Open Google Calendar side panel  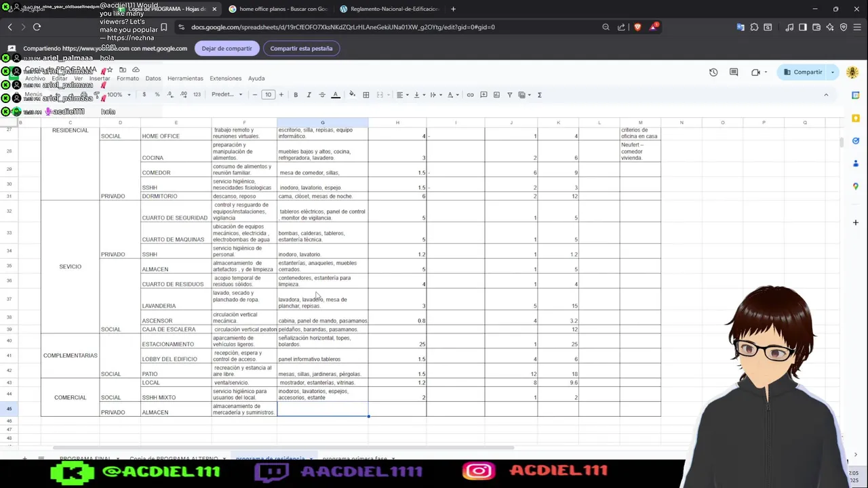point(856,95)
